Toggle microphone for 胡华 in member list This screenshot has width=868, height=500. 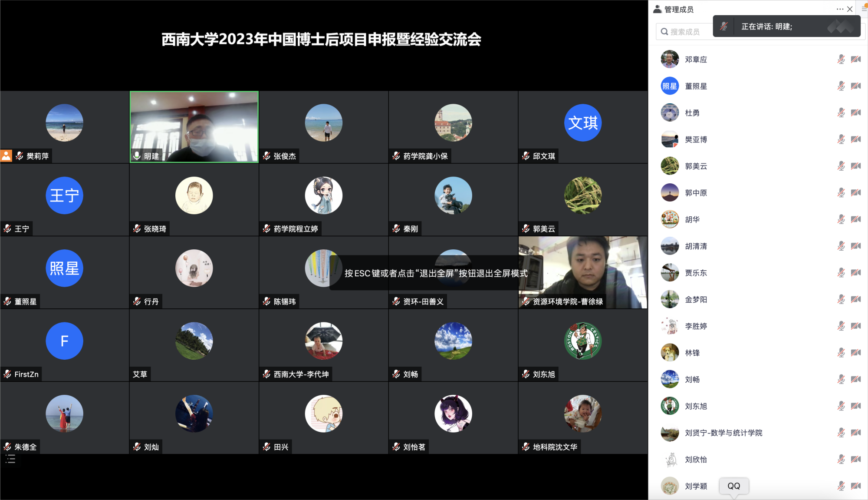tap(841, 219)
